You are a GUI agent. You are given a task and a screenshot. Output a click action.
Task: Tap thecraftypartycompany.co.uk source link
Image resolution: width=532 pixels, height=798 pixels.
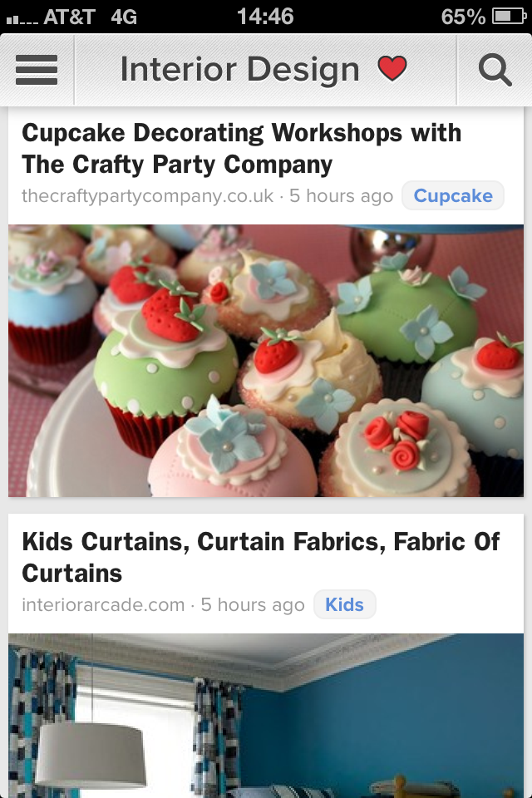coord(148,196)
